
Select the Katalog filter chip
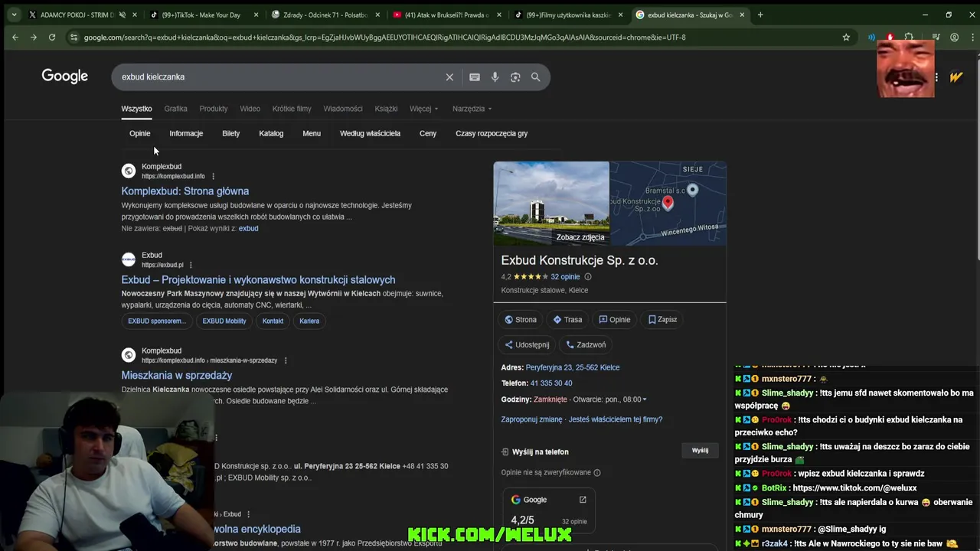pos(271,133)
